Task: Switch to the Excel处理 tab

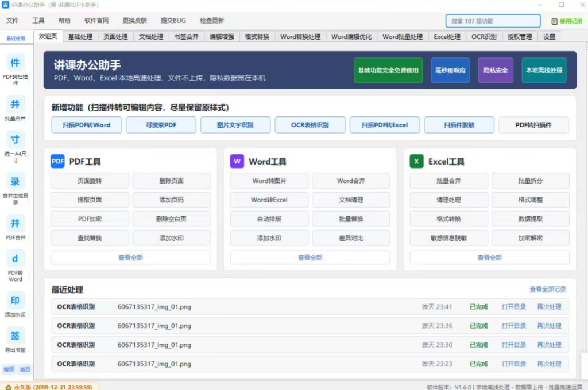Action: click(447, 37)
